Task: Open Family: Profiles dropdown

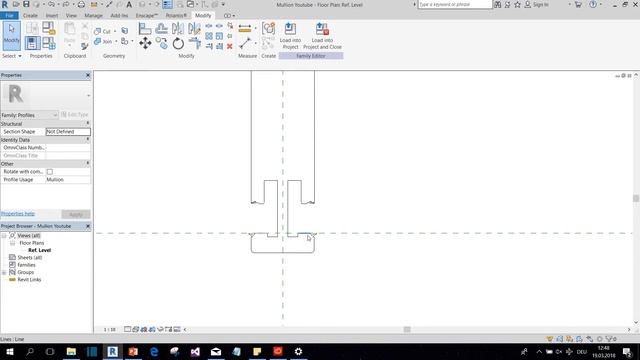Action: coord(29,115)
